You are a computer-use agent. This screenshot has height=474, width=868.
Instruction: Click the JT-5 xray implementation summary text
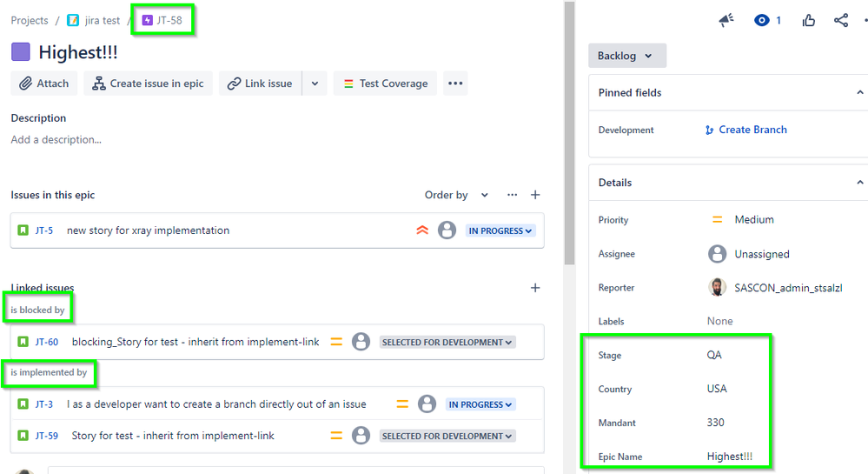(x=148, y=230)
